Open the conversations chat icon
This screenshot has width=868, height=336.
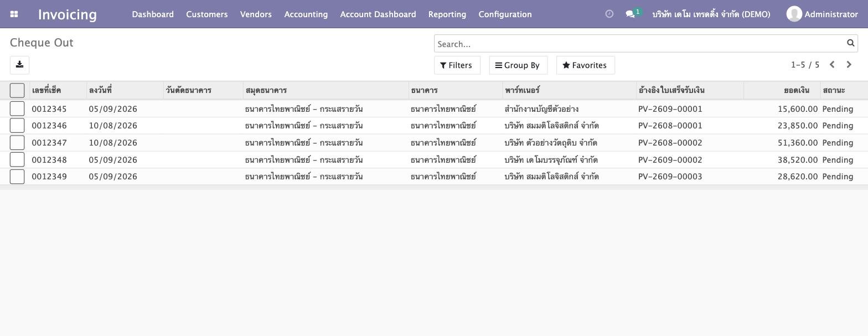[x=630, y=14]
